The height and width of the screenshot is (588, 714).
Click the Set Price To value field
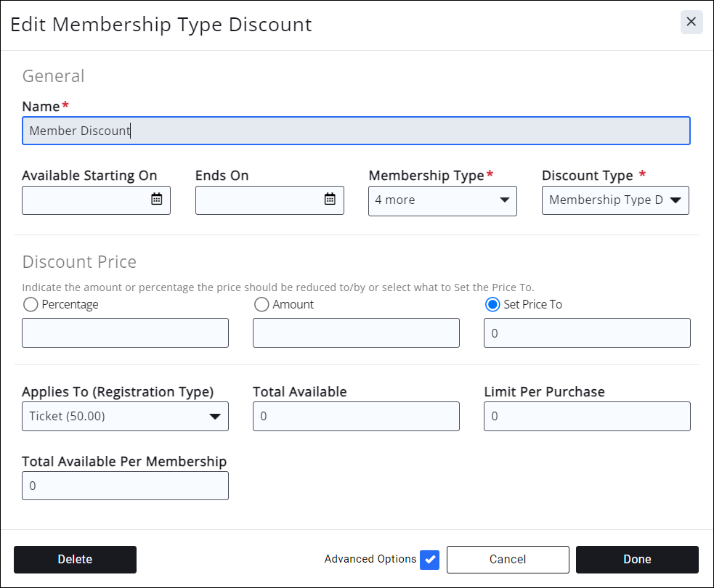coord(587,333)
